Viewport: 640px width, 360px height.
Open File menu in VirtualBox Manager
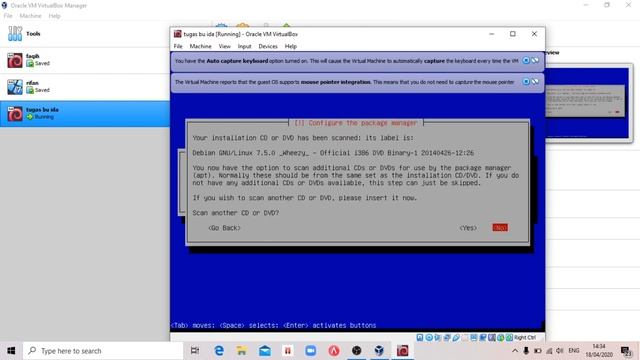[8, 16]
